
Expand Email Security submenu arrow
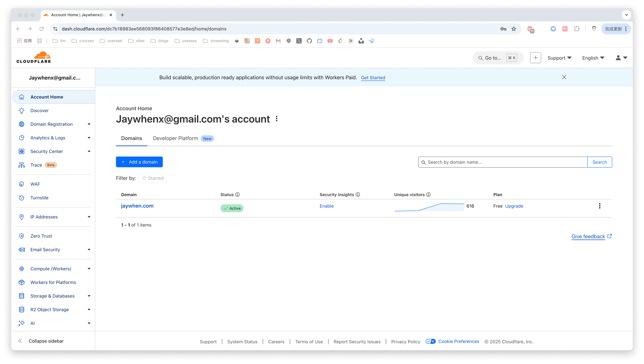coord(89,250)
